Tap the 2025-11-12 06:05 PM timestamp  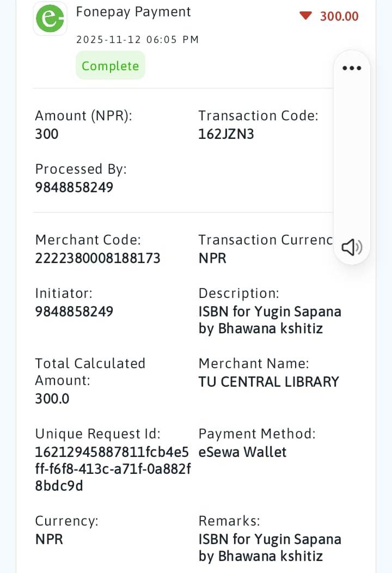[x=137, y=39]
